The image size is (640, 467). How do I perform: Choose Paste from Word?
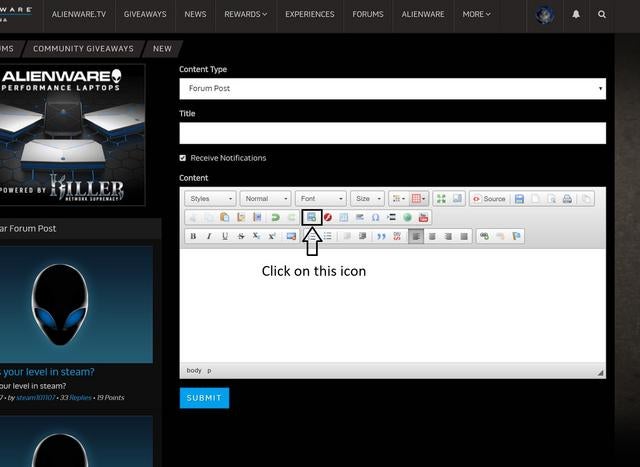(x=257, y=218)
